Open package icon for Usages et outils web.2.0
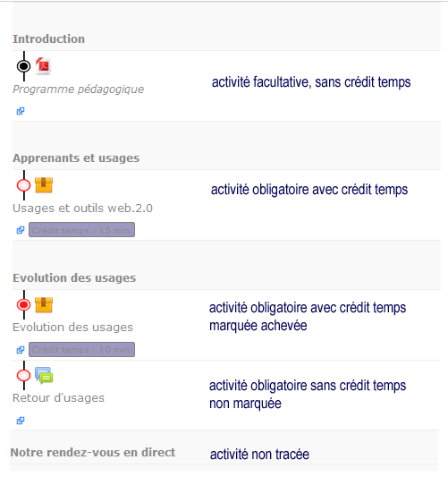This screenshot has height=477, width=448. (x=44, y=185)
